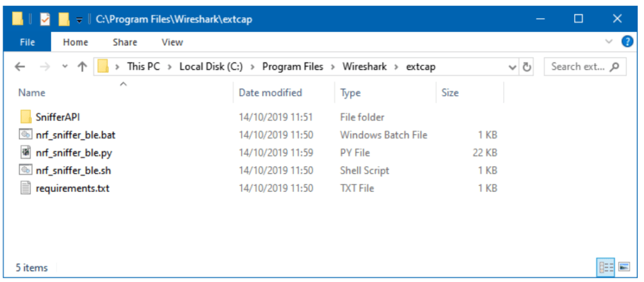Viewport: 644px width, 282px height.
Task: Navigate up one folder level
Action: [x=82, y=67]
